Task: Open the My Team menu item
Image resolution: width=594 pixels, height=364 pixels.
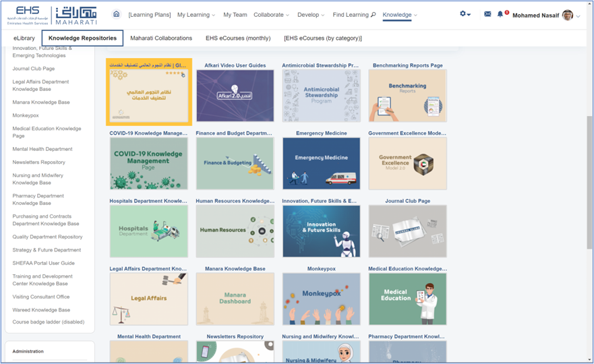Action: pos(235,15)
